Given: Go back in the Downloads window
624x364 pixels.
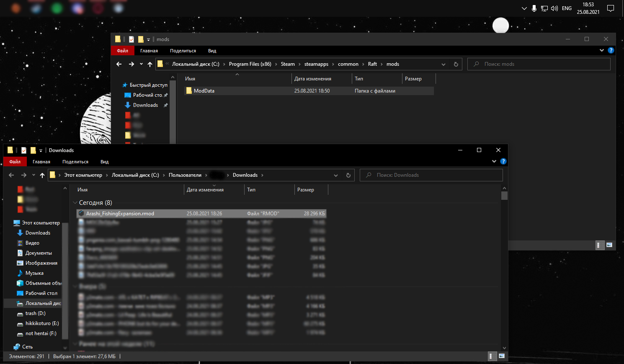Looking at the screenshot, I should tap(11, 175).
